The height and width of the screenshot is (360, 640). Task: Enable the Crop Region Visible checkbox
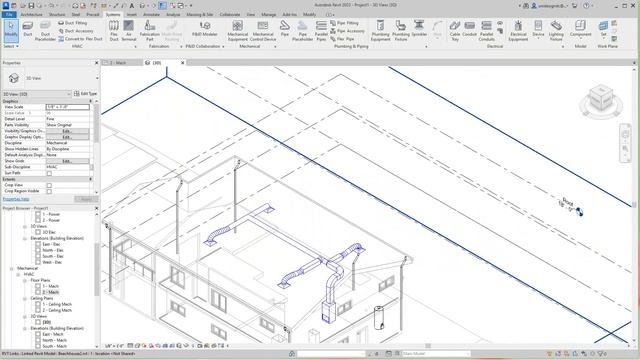tap(49, 191)
